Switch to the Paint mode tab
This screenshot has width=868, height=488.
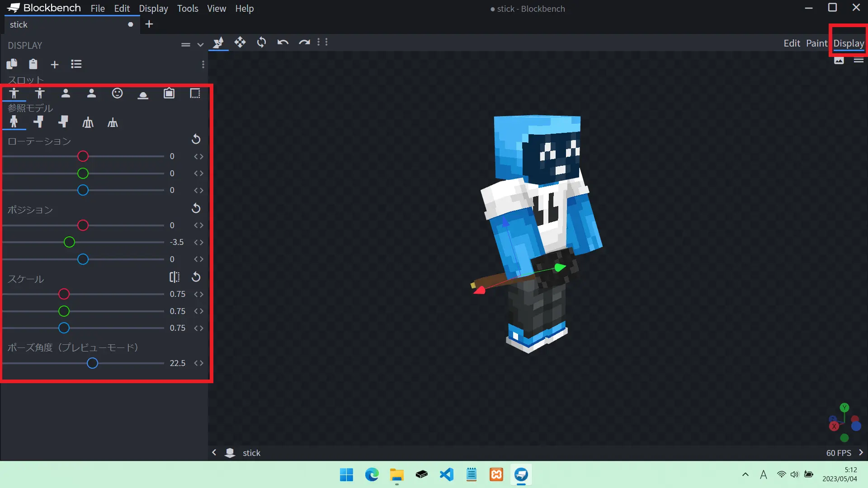(816, 43)
